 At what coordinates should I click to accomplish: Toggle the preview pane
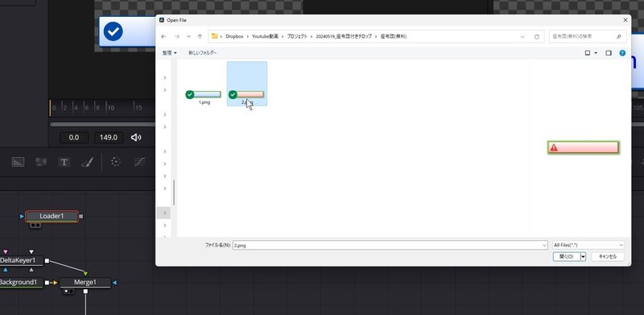pos(609,53)
